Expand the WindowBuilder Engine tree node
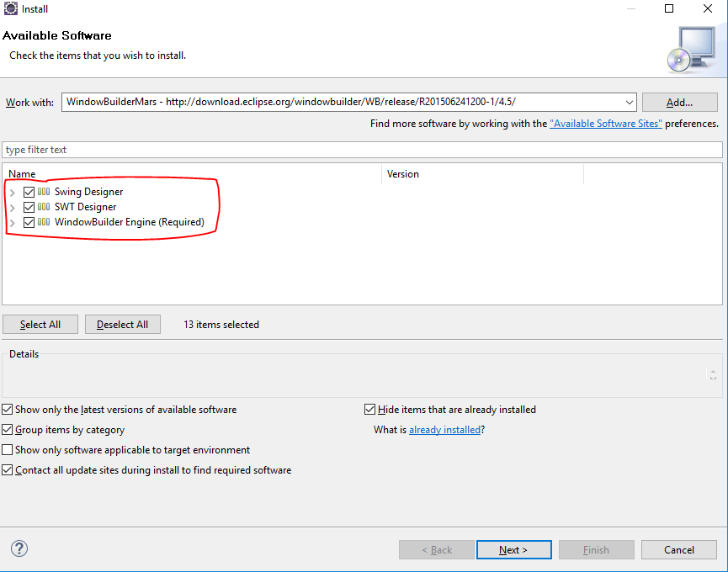The width and height of the screenshot is (728, 572). [x=13, y=221]
